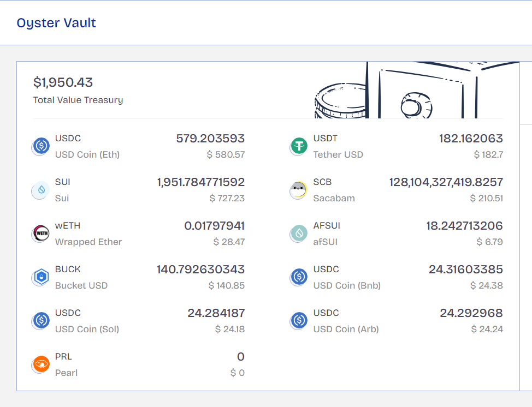Click the 140.792630343 BUCK balance

pyautogui.click(x=200, y=270)
